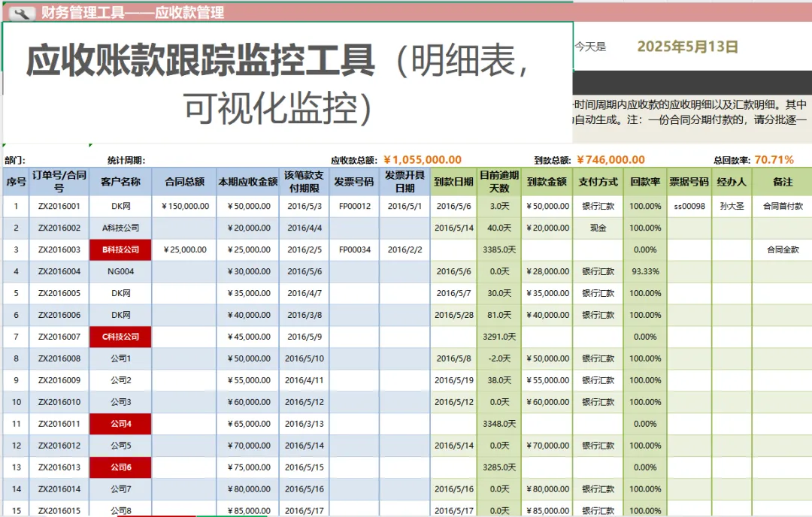Click the 备注 column header
The height and width of the screenshot is (517, 812).
783,182
